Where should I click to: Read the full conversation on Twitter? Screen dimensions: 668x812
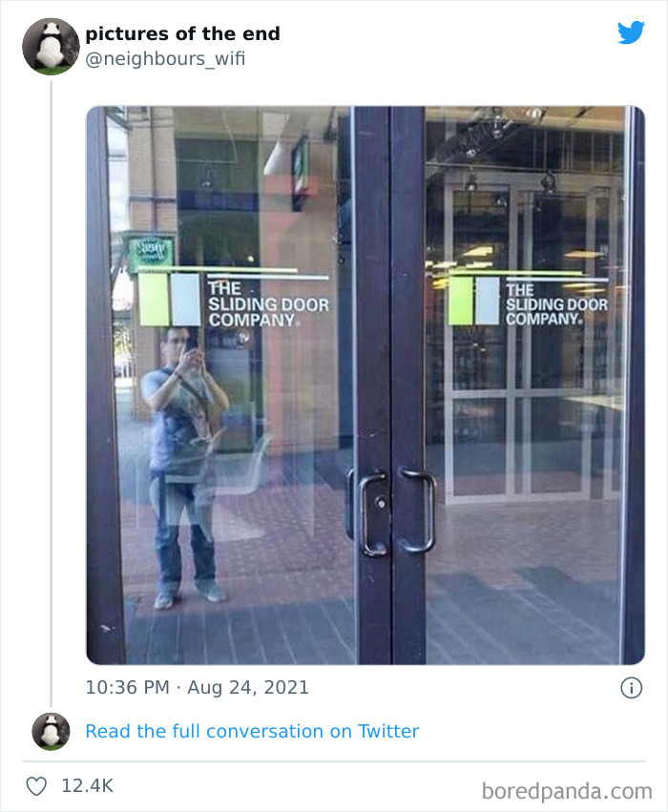click(x=252, y=731)
